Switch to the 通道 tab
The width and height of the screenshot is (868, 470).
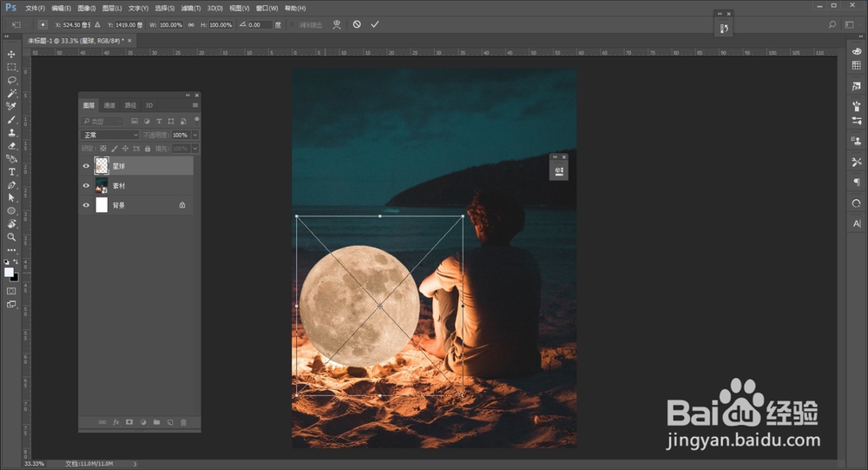point(109,105)
